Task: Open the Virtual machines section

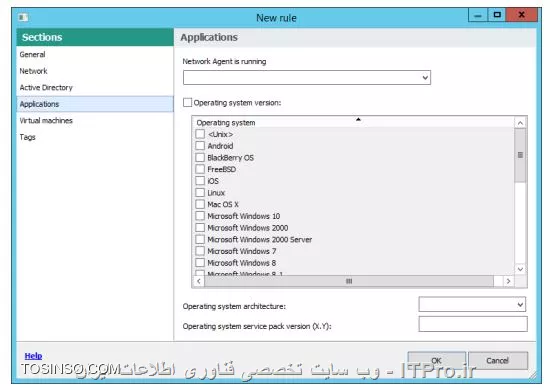Action: [95, 121]
